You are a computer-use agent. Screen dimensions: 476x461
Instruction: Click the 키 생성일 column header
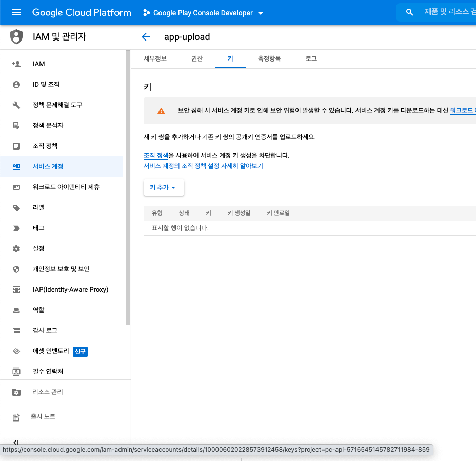(x=239, y=213)
